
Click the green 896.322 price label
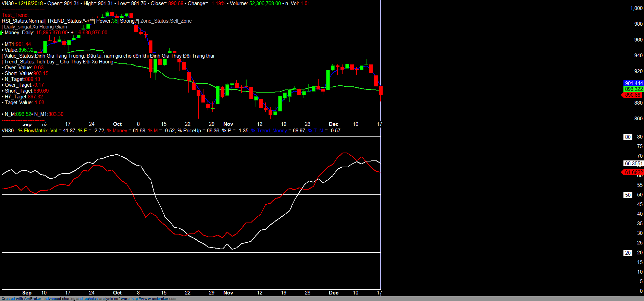[633, 89]
